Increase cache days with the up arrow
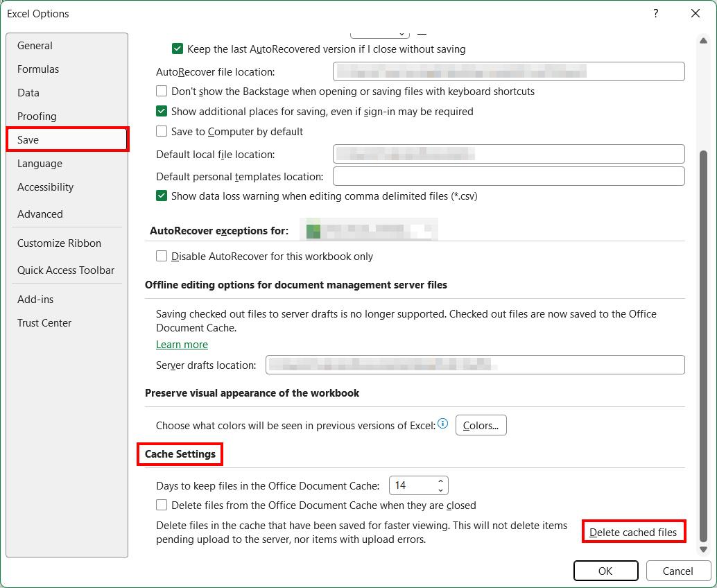Screen dimensions: 717x588 [x=440, y=481]
